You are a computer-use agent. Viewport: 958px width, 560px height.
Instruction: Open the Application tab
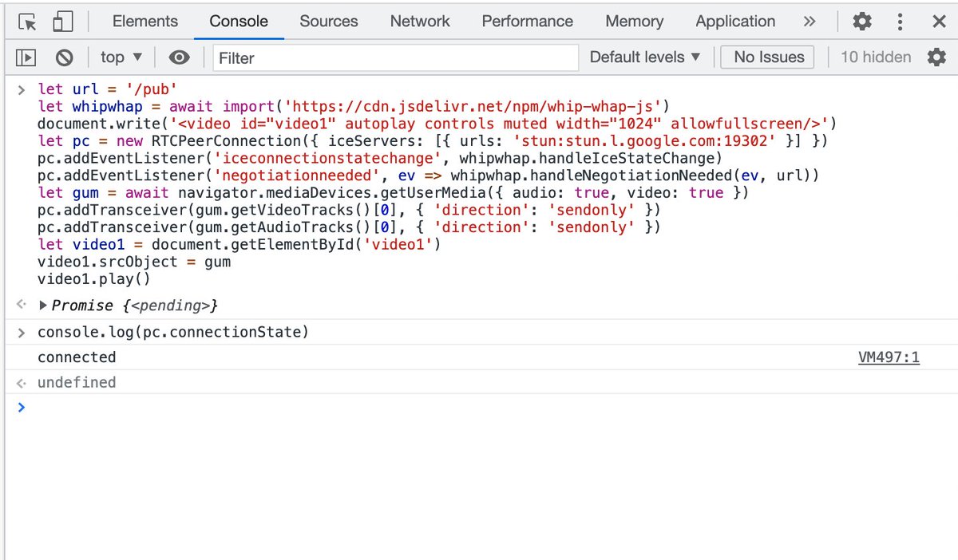pyautogui.click(x=735, y=22)
